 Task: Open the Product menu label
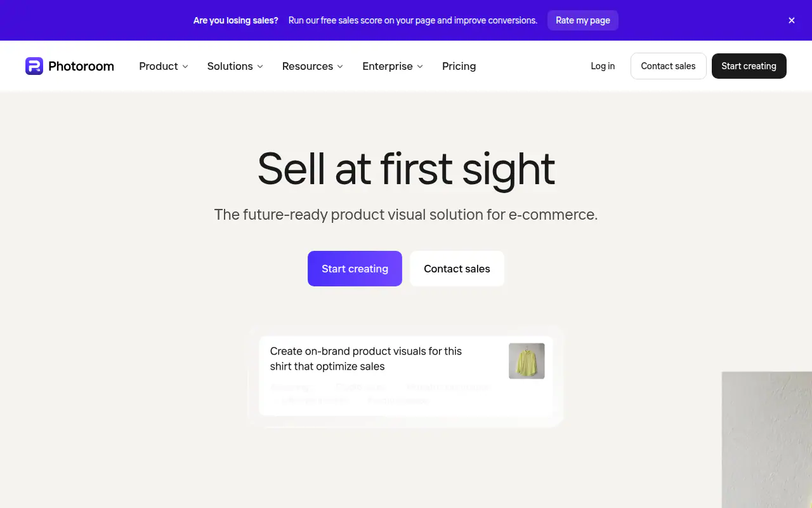point(159,66)
